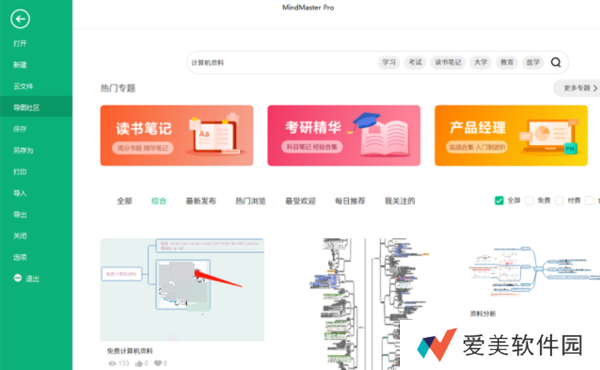Screen dimensions: 600x370
Task: Switch to the 热门浏览 tab
Action: (251, 201)
